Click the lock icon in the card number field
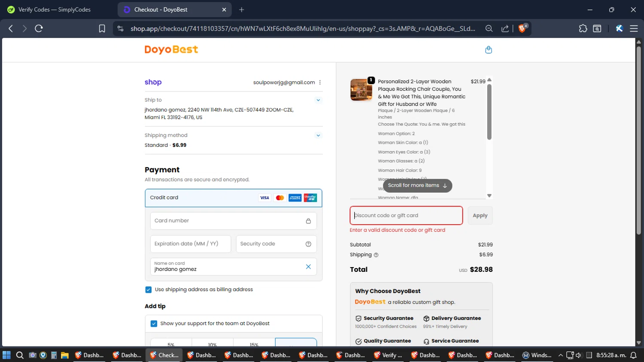The width and height of the screenshot is (644, 362). tap(308, 221)
